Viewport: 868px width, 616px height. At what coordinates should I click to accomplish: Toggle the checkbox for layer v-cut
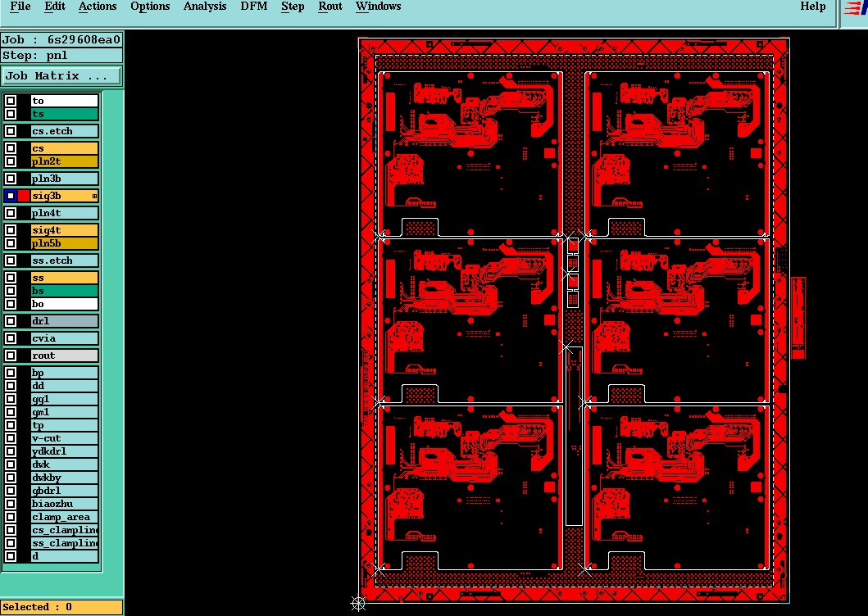pyautogui.click(x=11, y=438)
